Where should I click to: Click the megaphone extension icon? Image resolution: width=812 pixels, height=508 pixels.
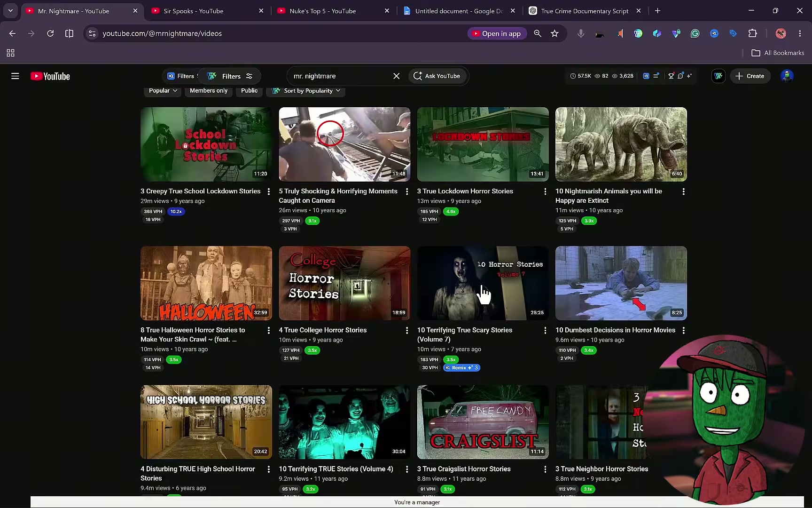(x=619, y=33)
